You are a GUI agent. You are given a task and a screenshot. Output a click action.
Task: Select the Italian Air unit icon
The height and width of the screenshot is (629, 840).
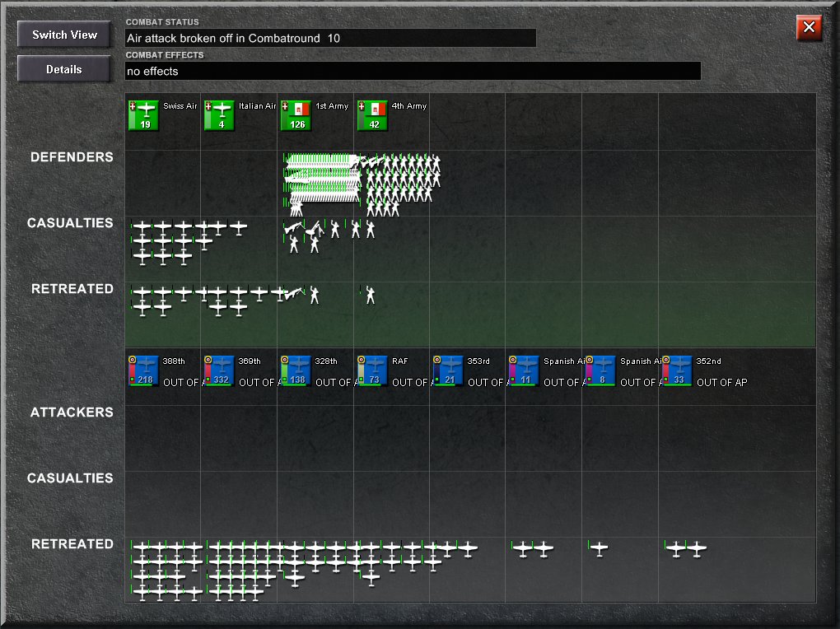(x=220, y=115)
